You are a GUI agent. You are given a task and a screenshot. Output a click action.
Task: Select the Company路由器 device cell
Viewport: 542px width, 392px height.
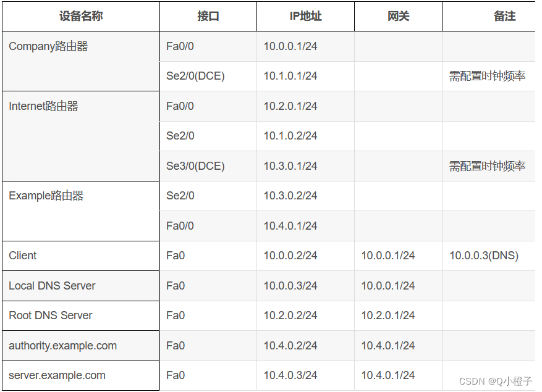81,61
